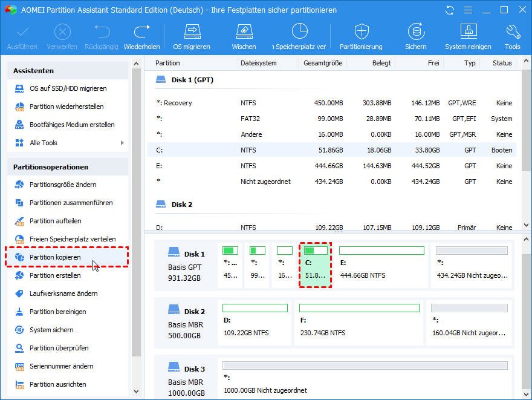Click the F: partition usage bar on Disk 2

coord(359,308)
